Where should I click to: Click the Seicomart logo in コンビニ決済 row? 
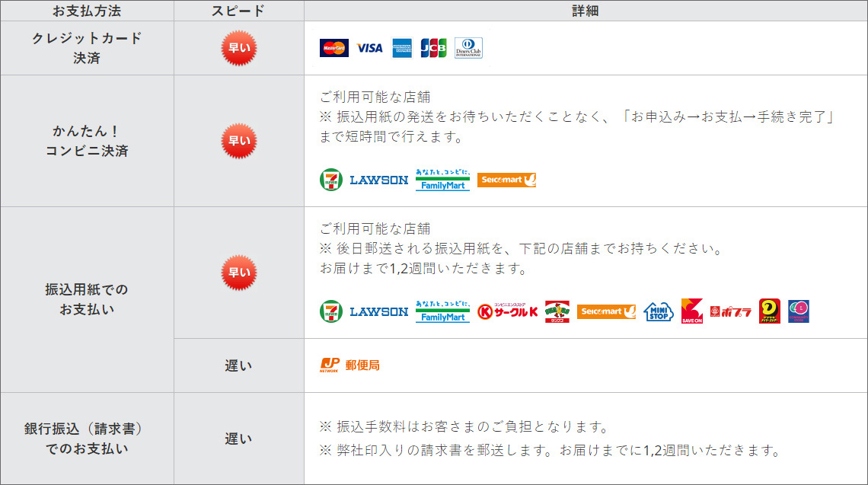click(506, 180)
